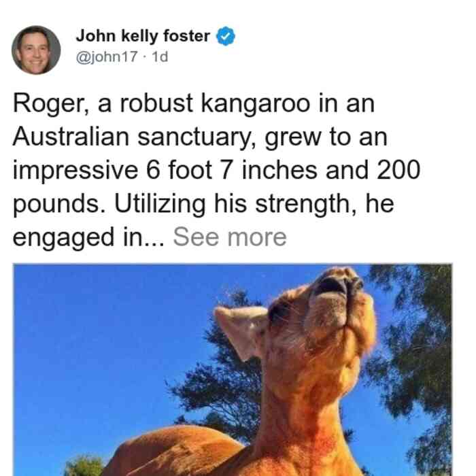Image resolution: width=476 pixels, height=476 pixels.
Task: Click the word kangaroo in the post
Action: [x=256, y=103]
